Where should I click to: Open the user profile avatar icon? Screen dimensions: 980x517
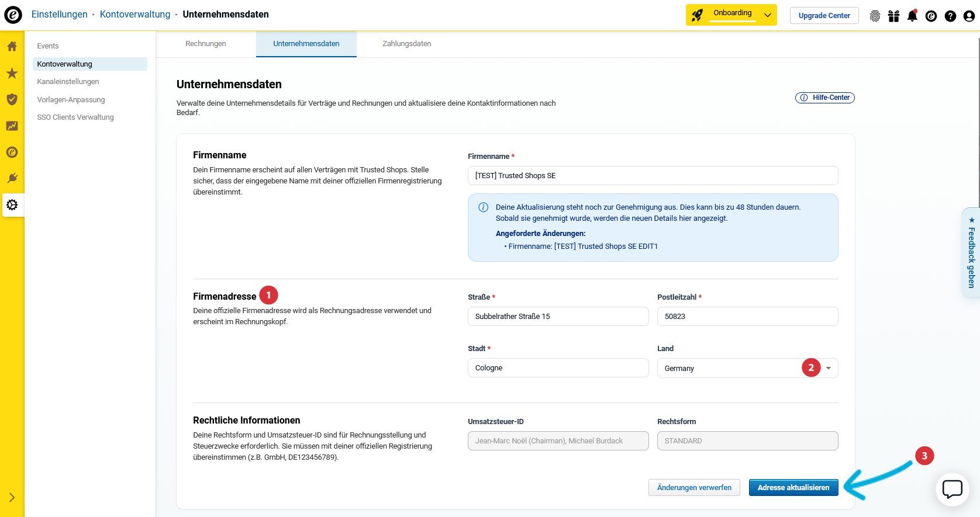[969, 16]
